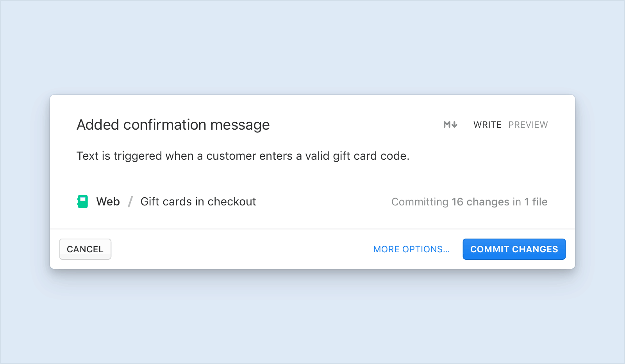
Task: Click the word 'Committing' in summary
Action: [x=420, y=202]
